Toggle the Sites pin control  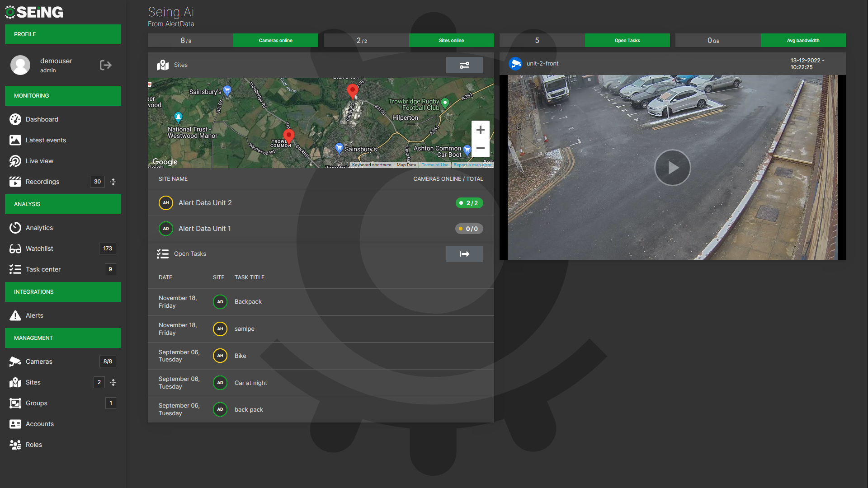(x=113, y=382)
